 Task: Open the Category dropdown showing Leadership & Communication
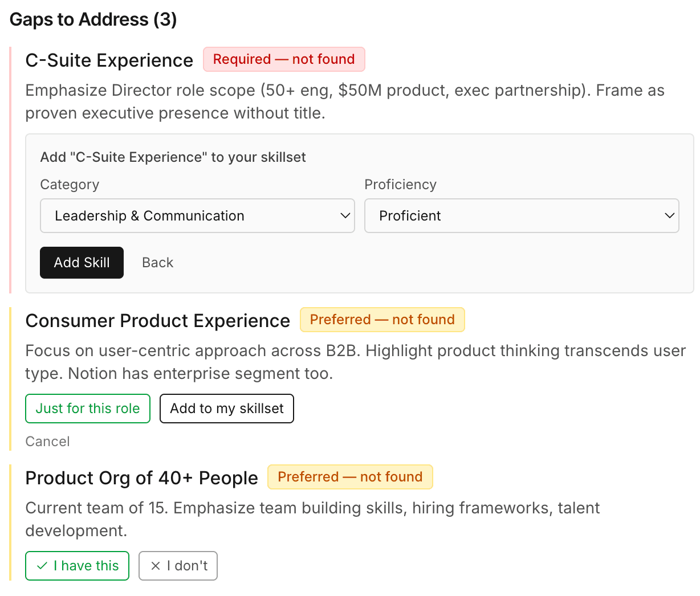[197, 216]
